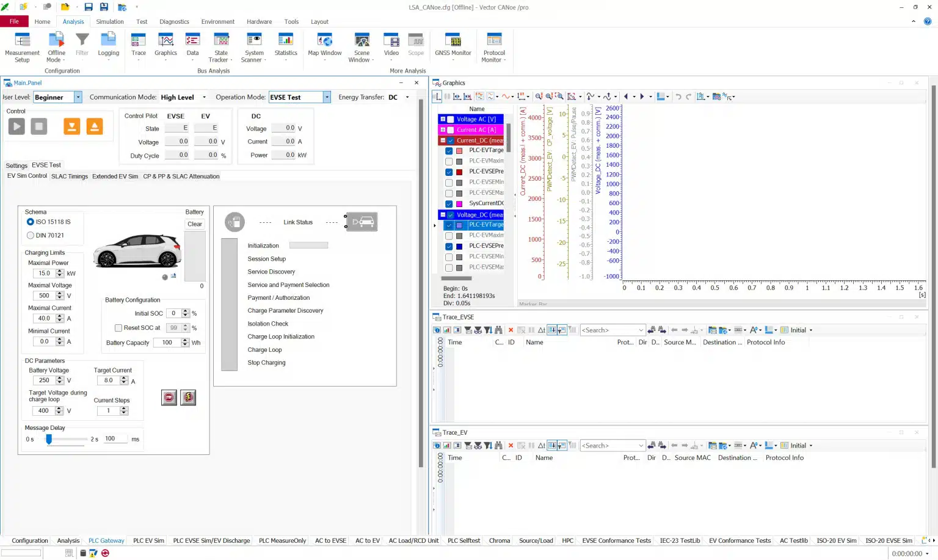The width and height of the screenshot is (938, 560).
Task: Click the Search field in Trace_EVSE window
Action: 611,330
